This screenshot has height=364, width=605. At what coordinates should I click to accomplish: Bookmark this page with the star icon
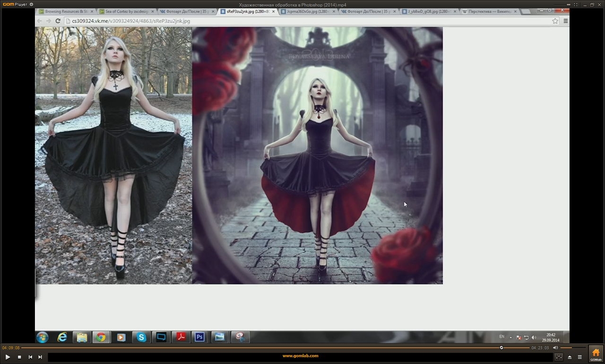[555, 21]
